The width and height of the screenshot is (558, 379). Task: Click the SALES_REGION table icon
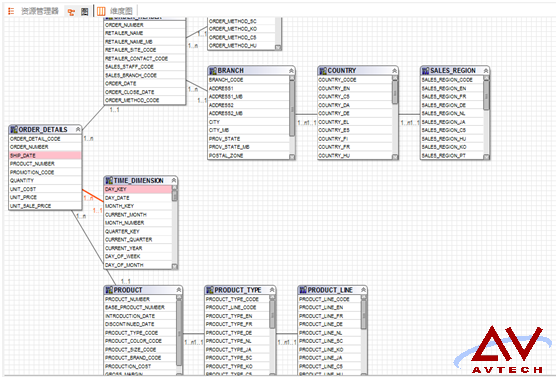pyautogui.click(x=425, y=70)
